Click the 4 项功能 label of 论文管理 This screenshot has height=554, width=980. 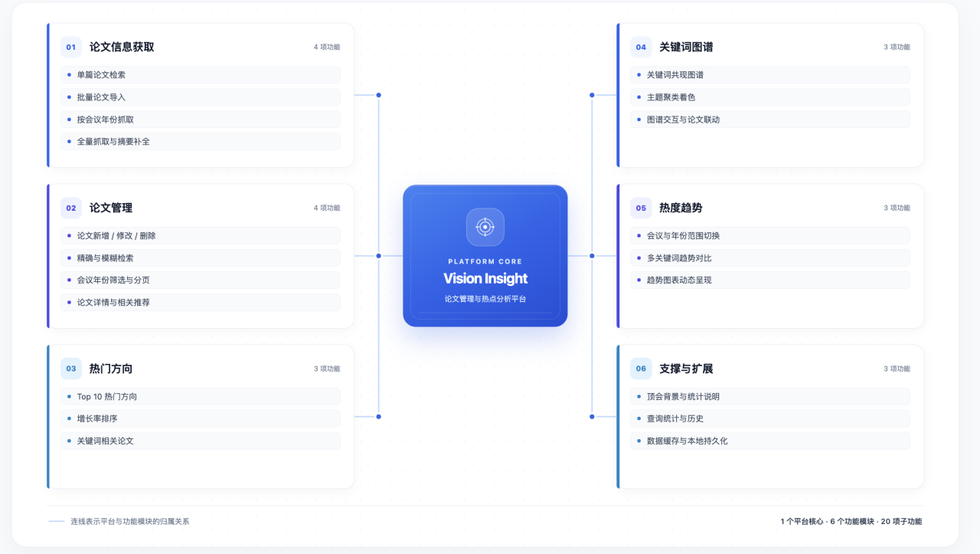(327, 208)
